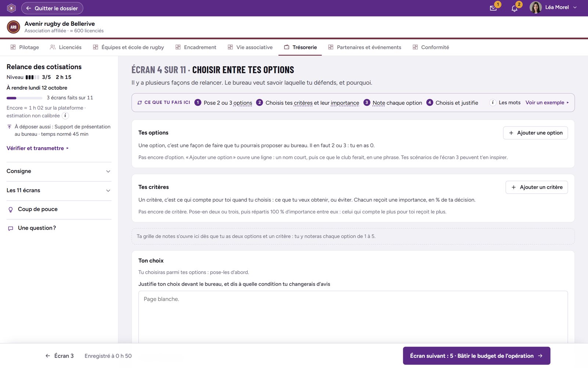Click step 4 Choisis et justifie
Screen dimensions: 588x368
pos(452,103)
